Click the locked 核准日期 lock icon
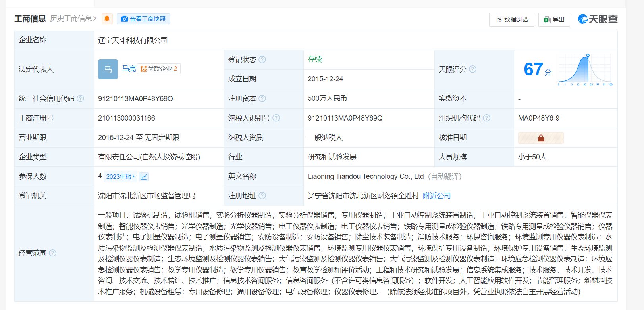Viewport: 644px width, 310px height. pyautogui.click(x=541, y=138)
